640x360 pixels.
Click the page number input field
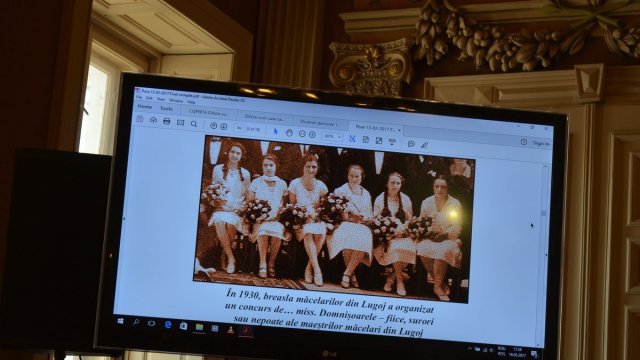(239, 128)
